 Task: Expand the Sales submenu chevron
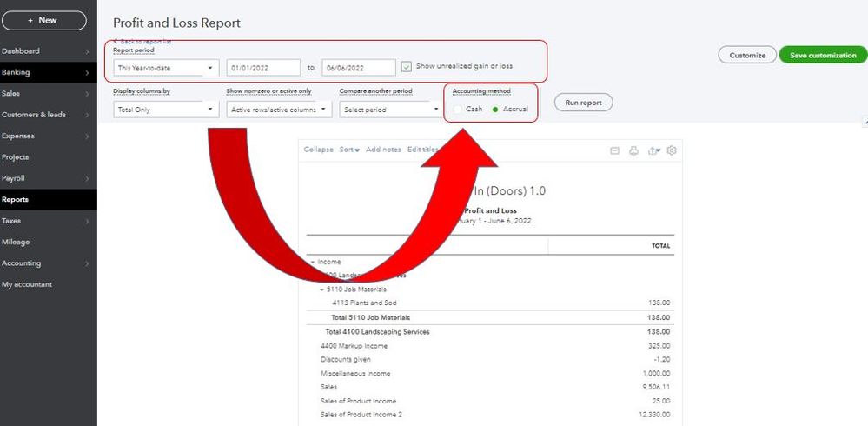tap(87, 94)
